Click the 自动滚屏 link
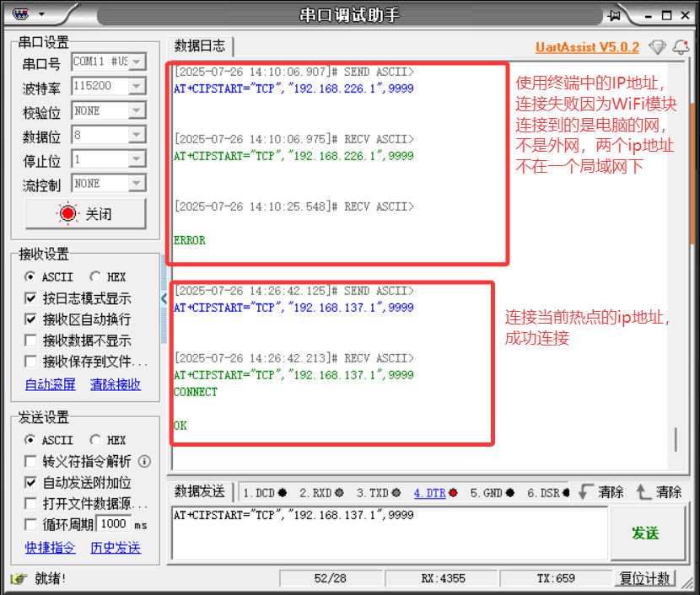Image resolution: width=700 pixels, height=595 pixels. tap(51, 384)
